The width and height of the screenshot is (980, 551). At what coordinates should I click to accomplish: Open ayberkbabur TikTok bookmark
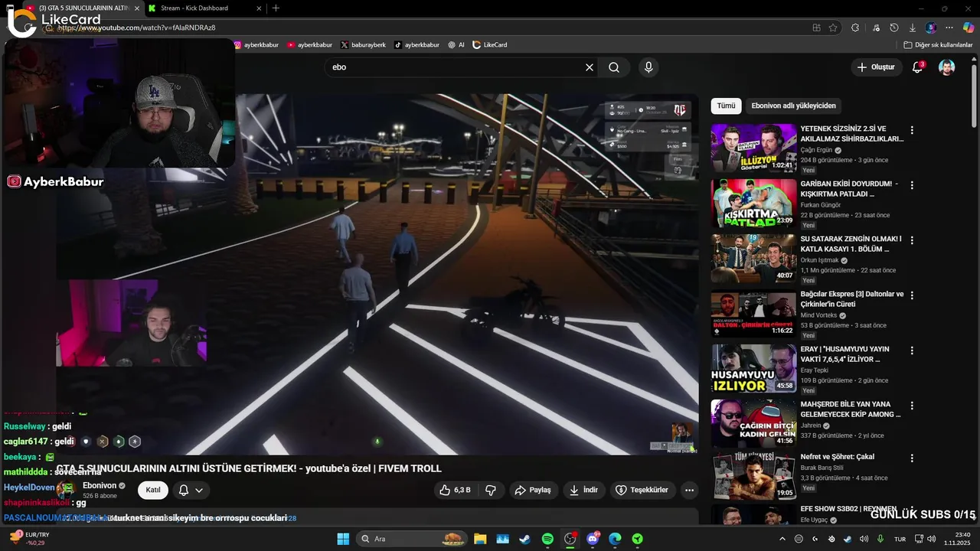(x=417, y=45)
